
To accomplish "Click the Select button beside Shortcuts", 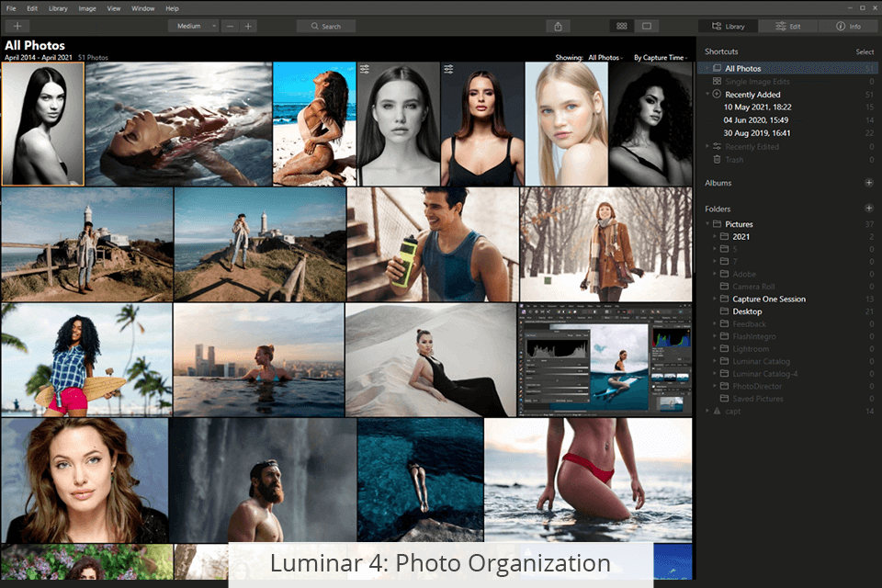I will pos(865,51).
